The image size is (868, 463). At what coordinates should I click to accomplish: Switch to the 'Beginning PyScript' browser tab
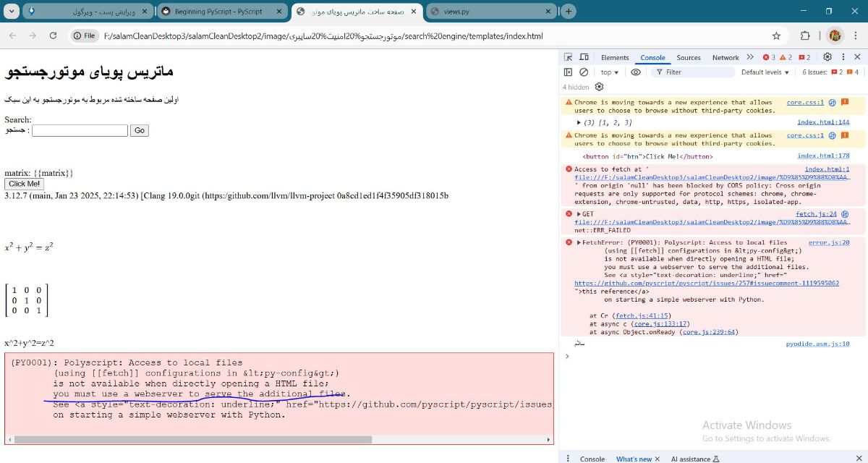(x=218, y=12)
